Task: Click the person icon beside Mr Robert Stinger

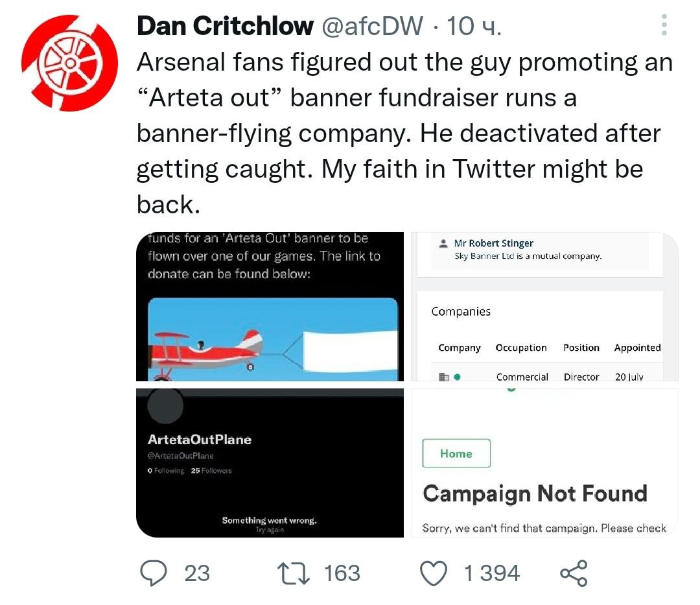Action: pos(443,244)
